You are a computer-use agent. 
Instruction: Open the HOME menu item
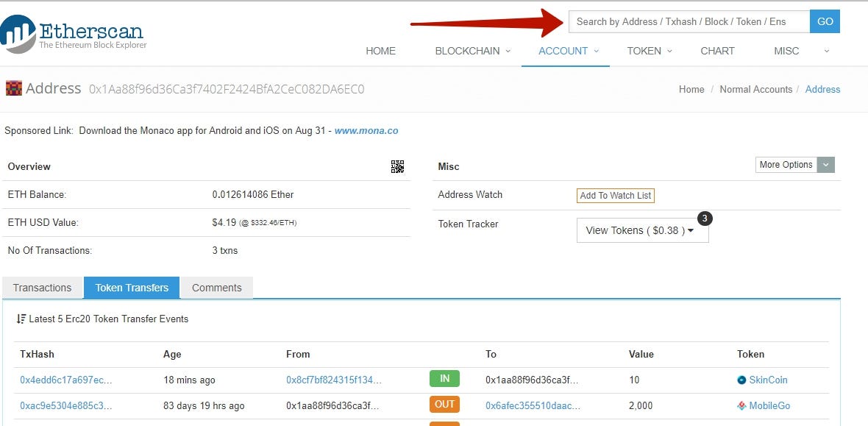pos(381,51)
